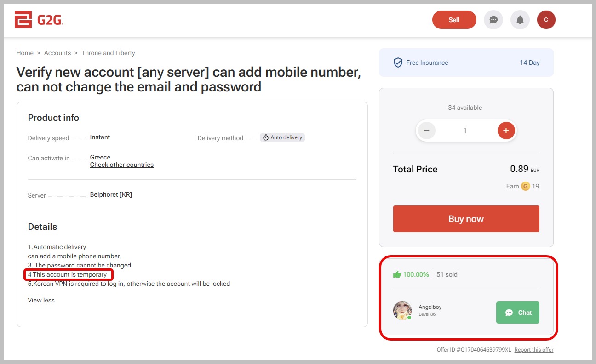
Task: Click the '51 sold' text
Action: tap(447, 274)
